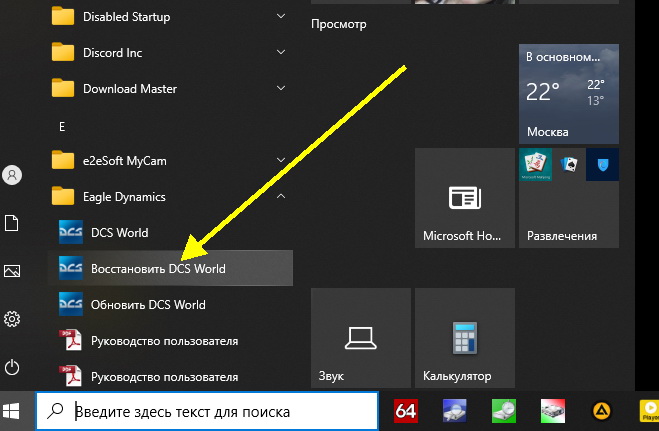The height and width of the screenshot is (431, 659).
Task: Select the Disabled Startup label
Action: click(127, 17)
